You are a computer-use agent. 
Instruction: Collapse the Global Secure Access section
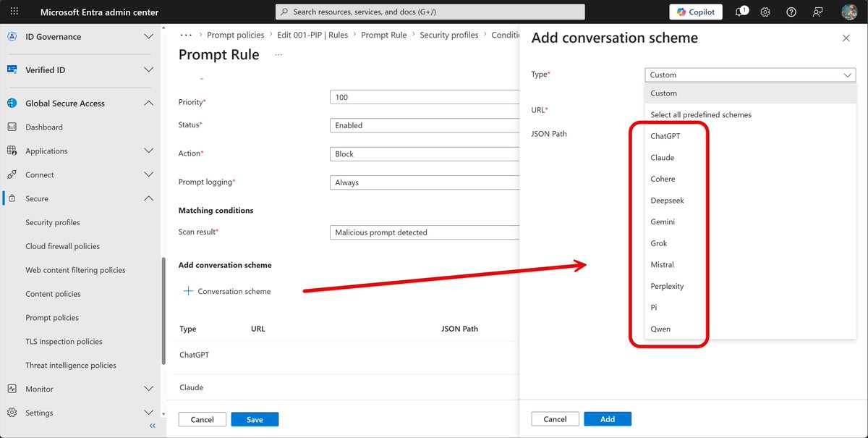point(148,103)
